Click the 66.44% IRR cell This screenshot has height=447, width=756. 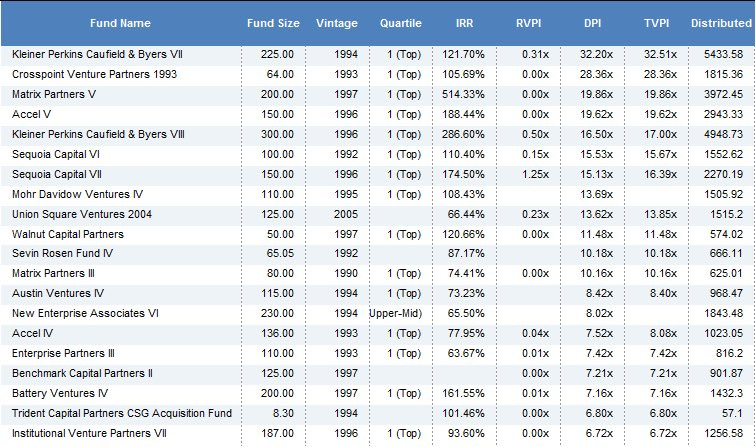point(466,215)
